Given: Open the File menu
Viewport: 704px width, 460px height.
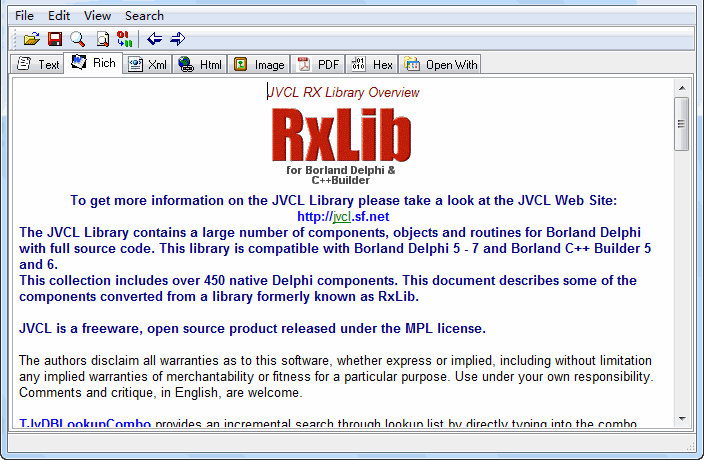Looking at the screenshot, I should pos(24,16).
